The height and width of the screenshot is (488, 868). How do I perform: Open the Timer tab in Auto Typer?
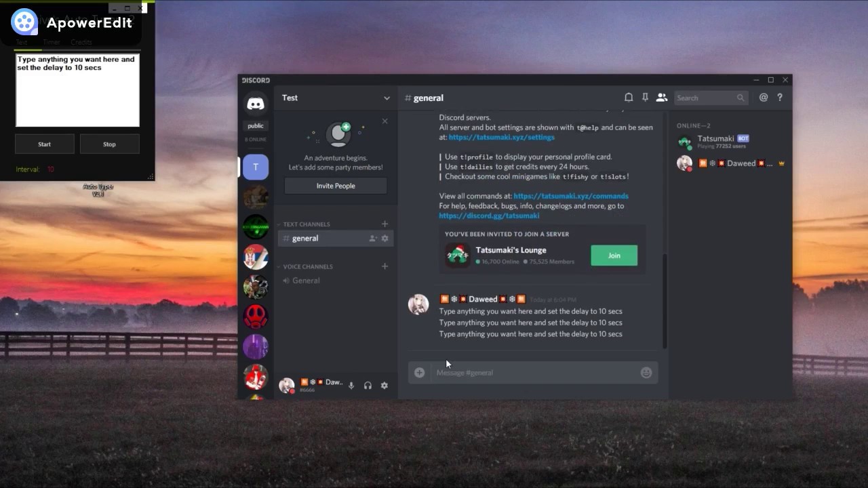[52, 43]
